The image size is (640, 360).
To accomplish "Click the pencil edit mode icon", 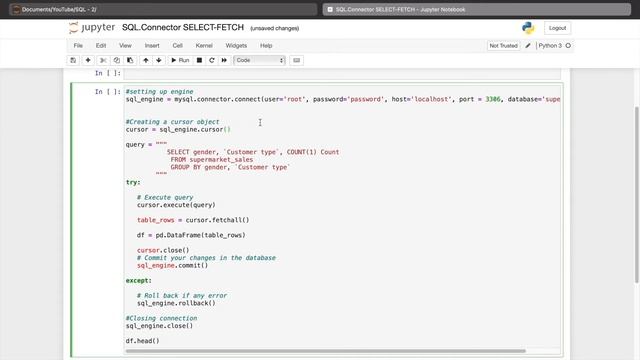I will 528,46.
